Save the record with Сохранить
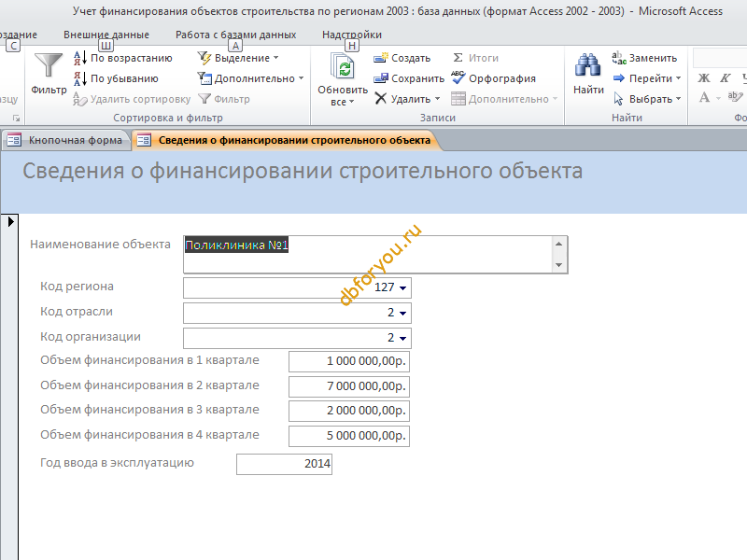The height and width of the screenshot is (560, 747). click(409, 78)
